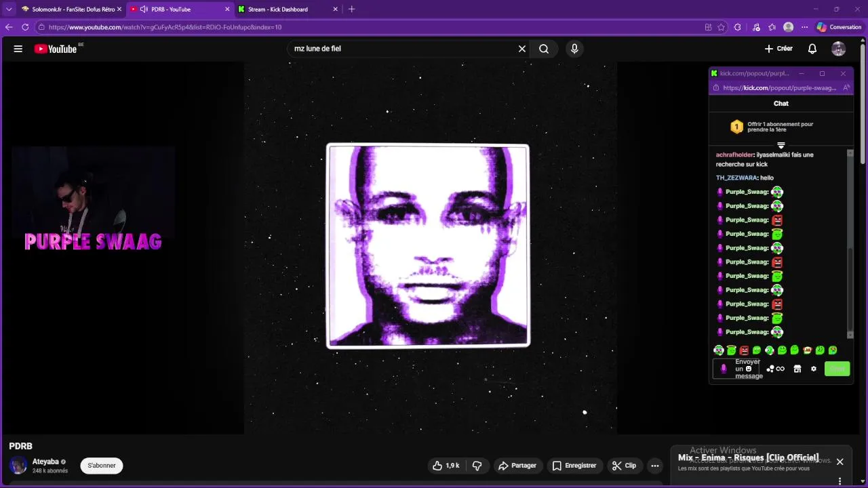Open the Ateyaba channel name link
868x488 pixels.
pyautogui.click(x=45, y=462)
